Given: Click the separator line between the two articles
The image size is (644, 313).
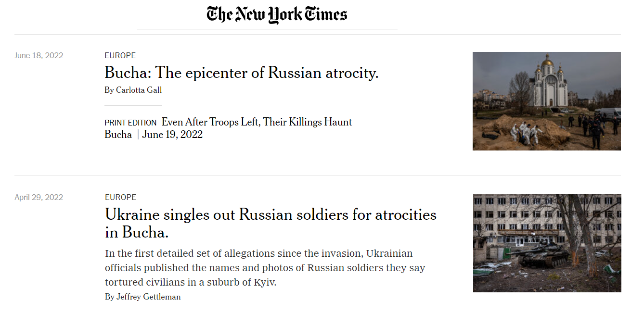Looking at the screenshot, I should coord(318,175).
